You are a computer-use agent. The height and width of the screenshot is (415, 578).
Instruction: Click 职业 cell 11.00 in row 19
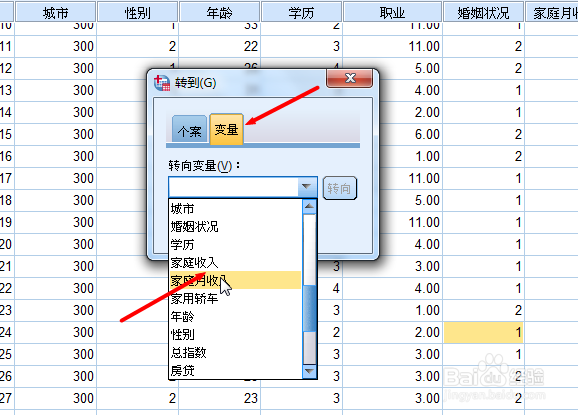point(393,222)
